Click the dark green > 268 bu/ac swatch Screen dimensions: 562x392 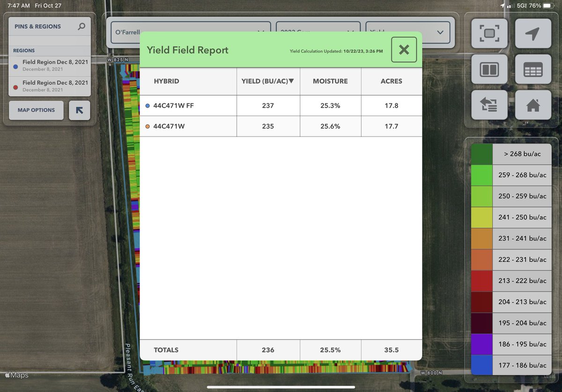click(x=482, y=153)
